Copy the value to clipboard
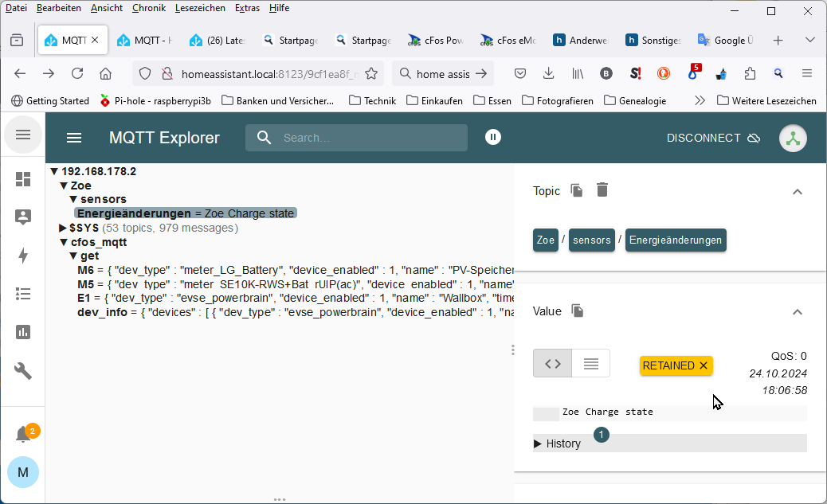This screenshot has height=504, width=827. point(578,311)
